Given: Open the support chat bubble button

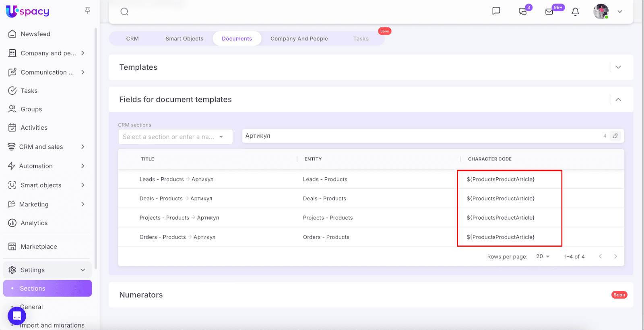Looking at the screenshot, I should [17, 316].
